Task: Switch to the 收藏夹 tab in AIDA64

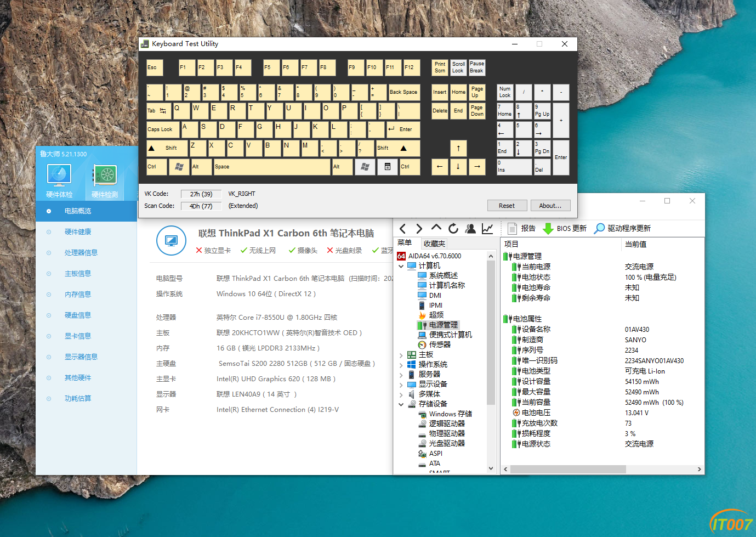Action: [434, 244]
